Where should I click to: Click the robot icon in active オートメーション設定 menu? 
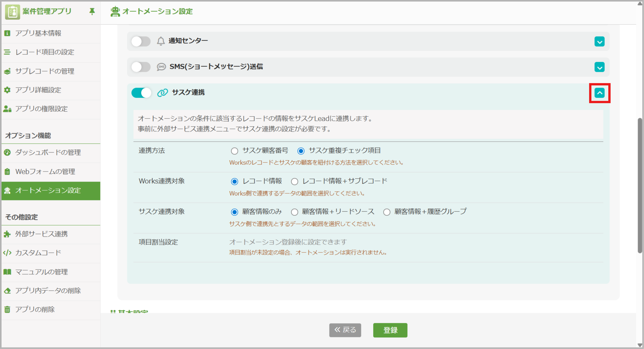7,191
